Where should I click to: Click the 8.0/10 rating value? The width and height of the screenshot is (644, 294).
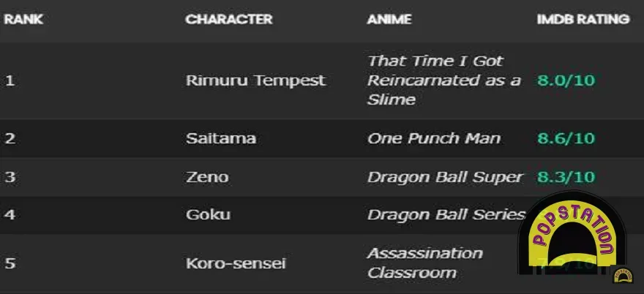pyautogui.click(x=566, y=80)
